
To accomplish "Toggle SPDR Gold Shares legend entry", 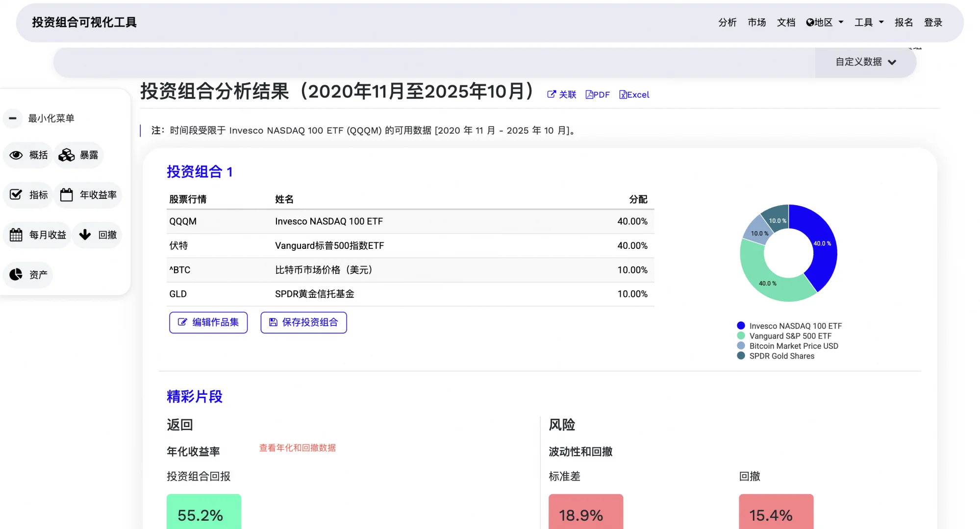I will pyautogui.click(x=781, y=356).
